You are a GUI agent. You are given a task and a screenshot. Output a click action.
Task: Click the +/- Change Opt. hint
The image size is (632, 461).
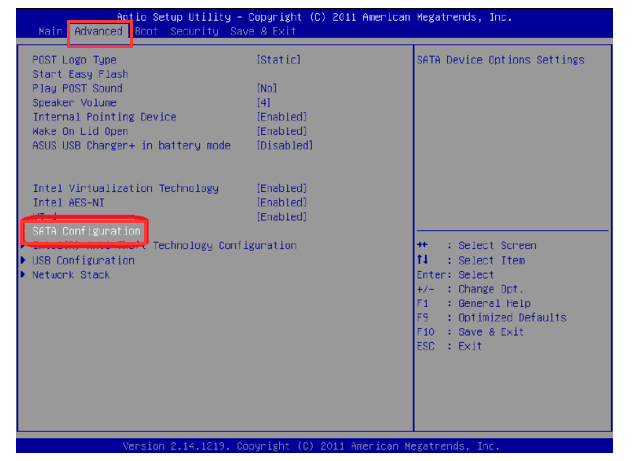pos(470,289)
